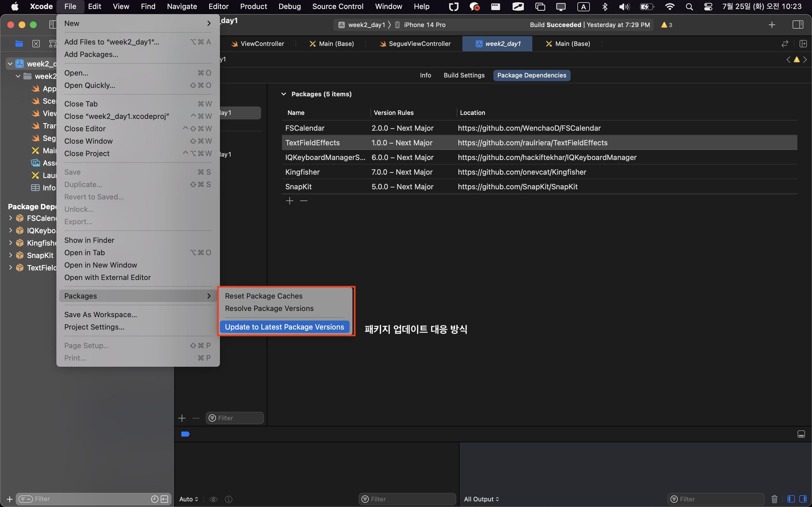Toggle the console pane button

click(803, 499)
